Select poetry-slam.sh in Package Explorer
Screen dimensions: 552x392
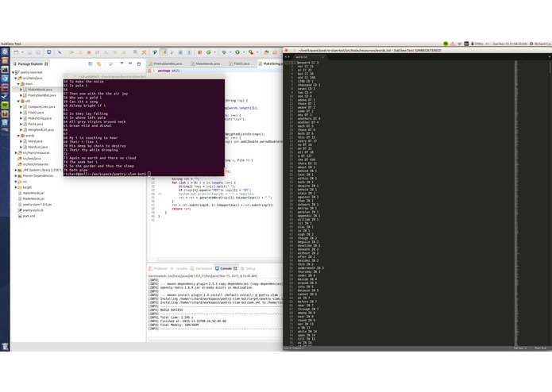click(x=33, y=210)
